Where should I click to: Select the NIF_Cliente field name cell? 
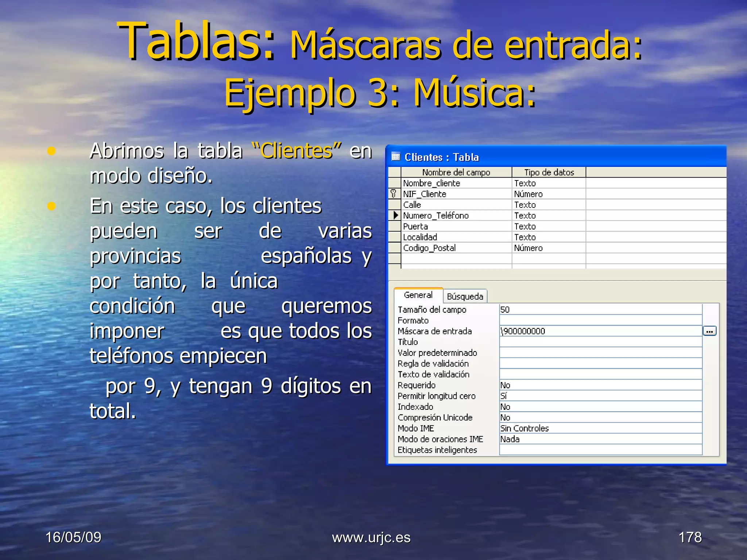456,194
